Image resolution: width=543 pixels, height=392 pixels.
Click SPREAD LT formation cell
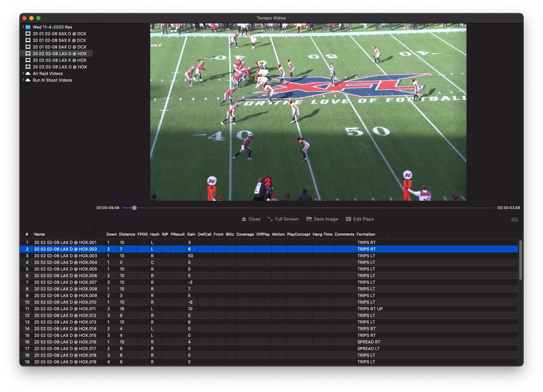point(368,349)
